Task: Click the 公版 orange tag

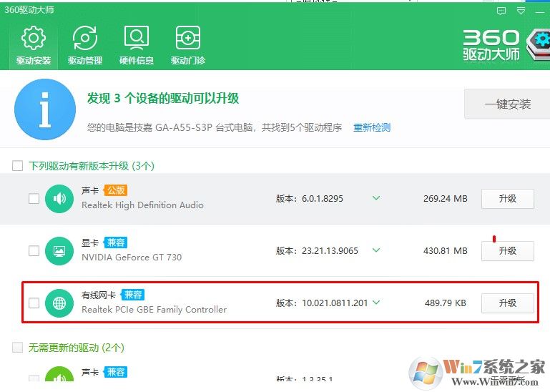Action: point(116,190)
